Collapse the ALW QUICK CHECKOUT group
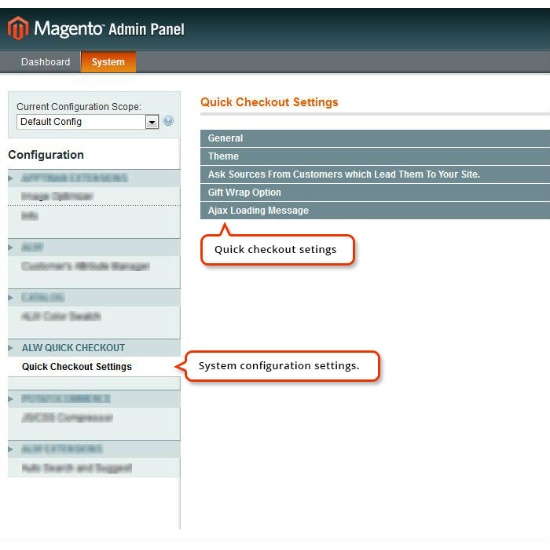Image resolution: width=550 pixels, height=550 pixels. pyautogui.click(x=94, y=348)
